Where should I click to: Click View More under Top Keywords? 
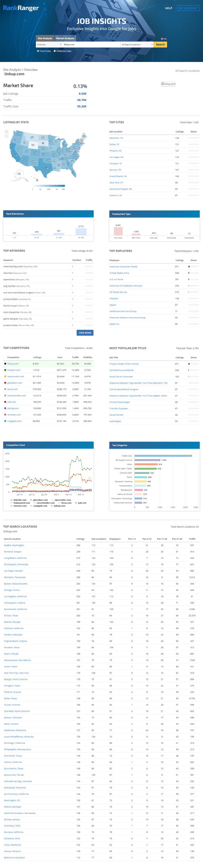(x=85, y=333)
